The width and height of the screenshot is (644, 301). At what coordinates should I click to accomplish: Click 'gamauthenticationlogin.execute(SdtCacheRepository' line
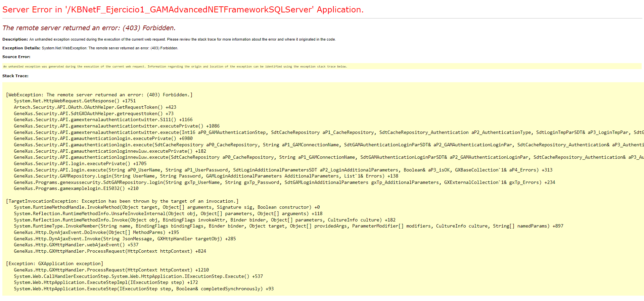(x=329, y=145)
